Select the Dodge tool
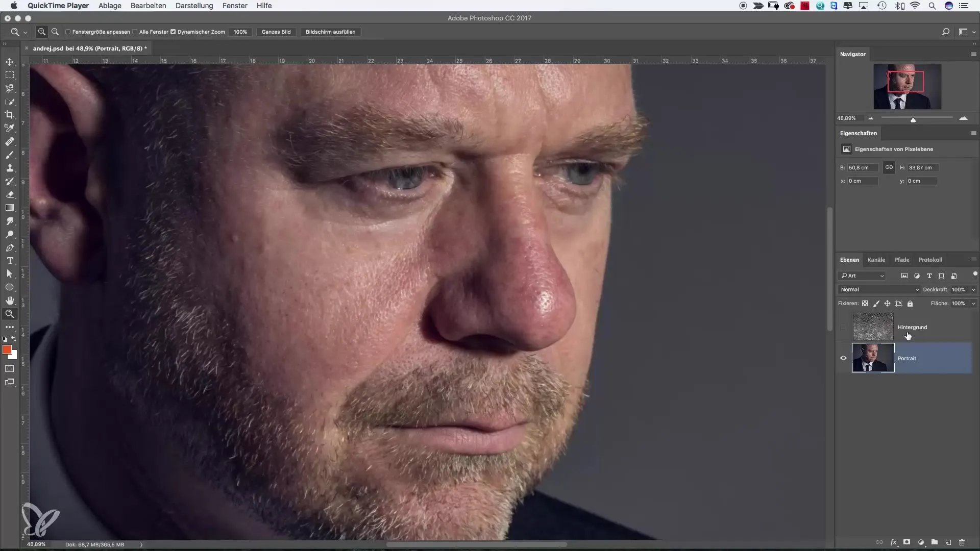The image size is (980, 551). point(10,234)
